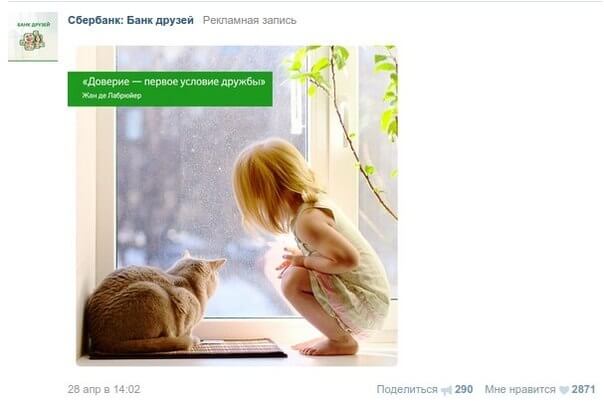Click the cartoon characters in group avatar

(32, 41)
